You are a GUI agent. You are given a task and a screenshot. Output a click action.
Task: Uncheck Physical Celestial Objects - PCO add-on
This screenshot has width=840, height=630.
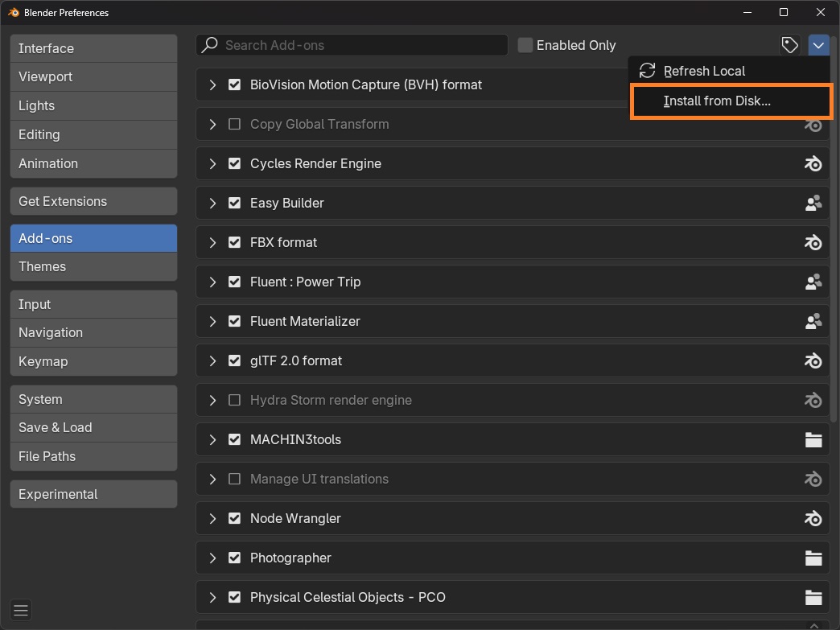[x=234, y=597]
